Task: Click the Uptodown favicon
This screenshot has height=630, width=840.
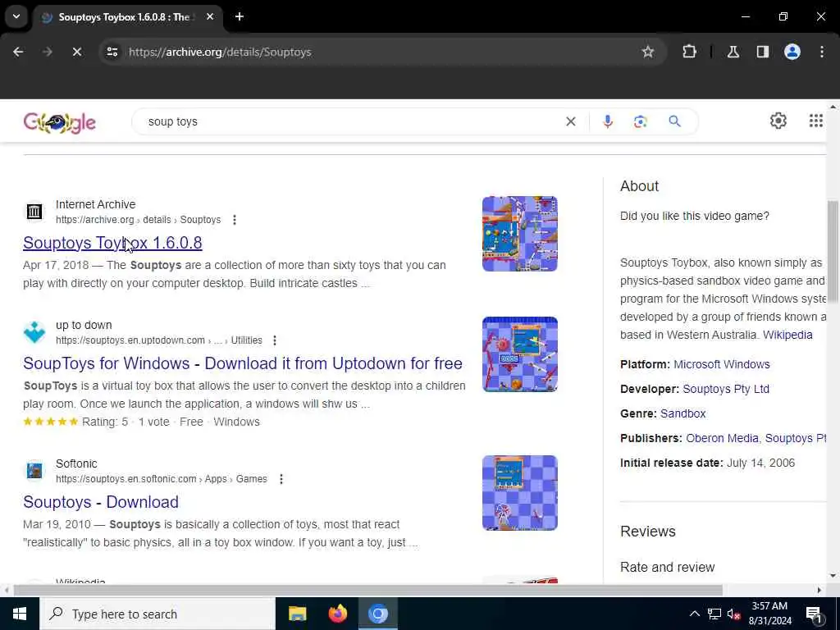Action: point(34,332)
